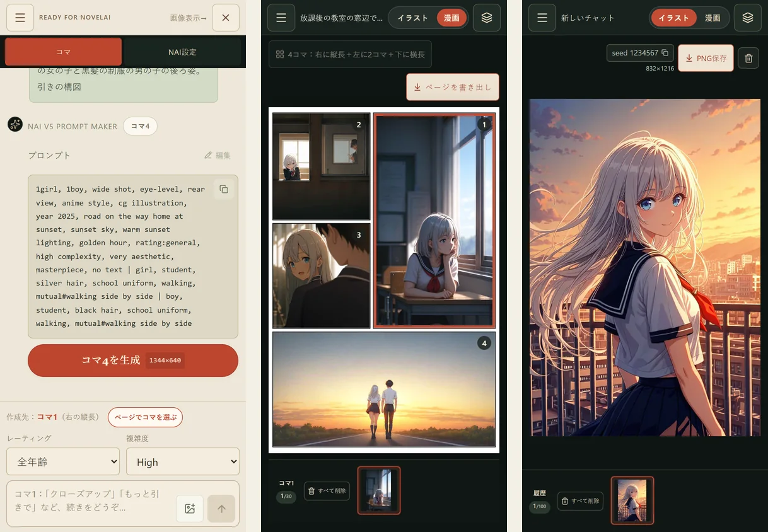Click the 1/30 counter badge
Image resolution: width=768 pixels, height=532 pixels.
287,497
